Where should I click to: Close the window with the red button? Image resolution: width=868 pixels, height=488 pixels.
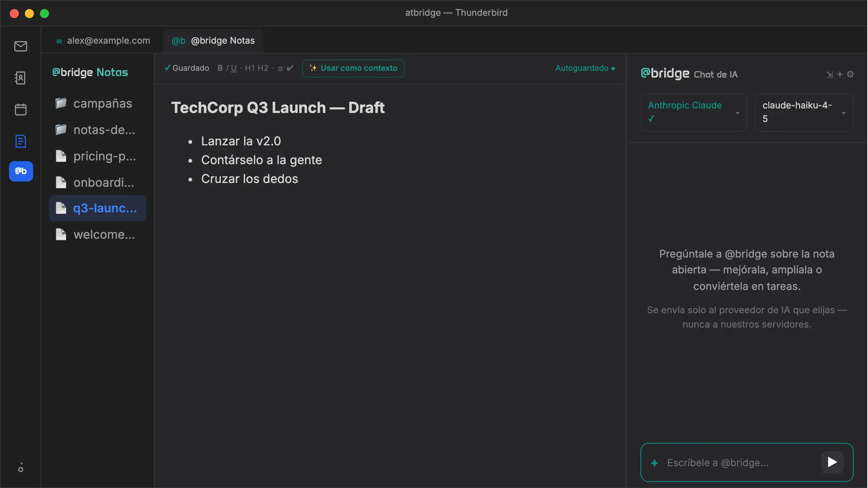(14, 14)
